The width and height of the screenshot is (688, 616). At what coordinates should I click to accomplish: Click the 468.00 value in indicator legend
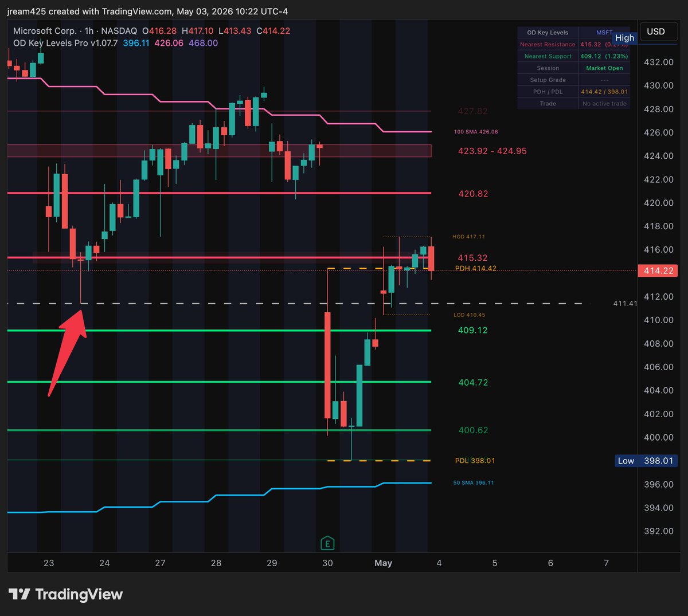tap(203, 43)
